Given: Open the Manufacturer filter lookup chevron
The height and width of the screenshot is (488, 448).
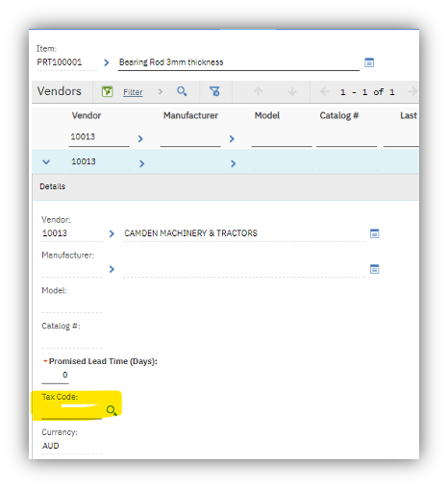Looking at the screenshot, I should coord(232,138).
